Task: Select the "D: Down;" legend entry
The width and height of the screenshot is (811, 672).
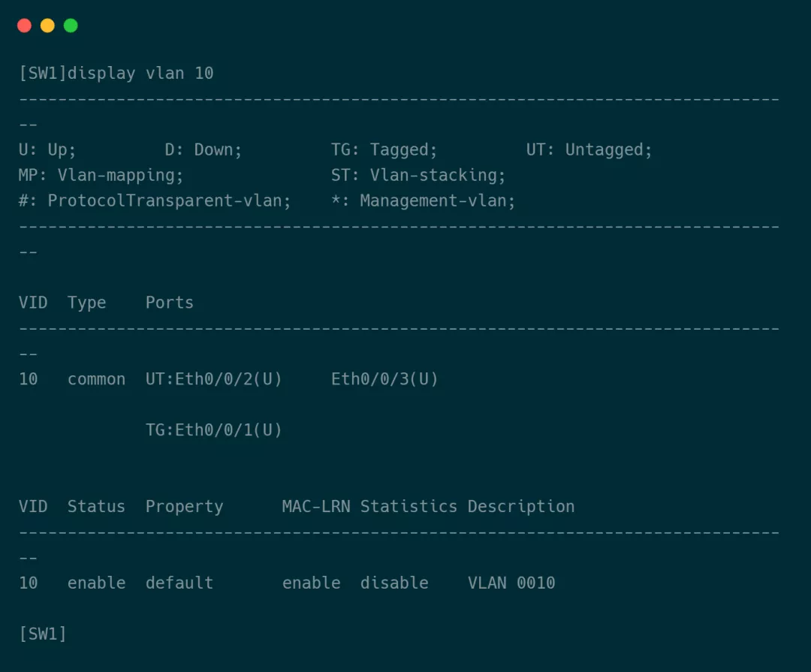Action: pyautogui.click(x=204, y=150)
